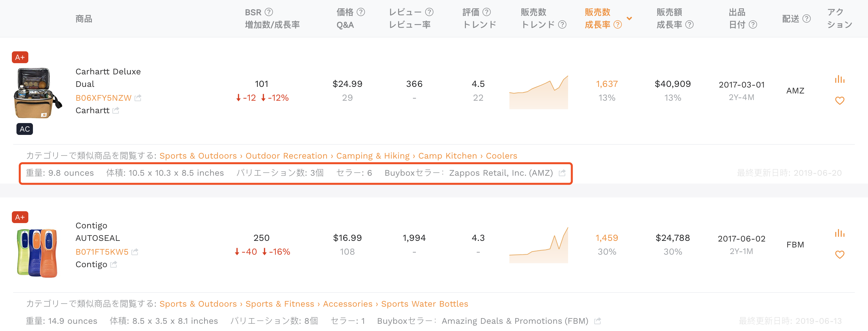Open the BSR help tooltip icon
This screenshot has width=868, height=331.
(269, 12)
